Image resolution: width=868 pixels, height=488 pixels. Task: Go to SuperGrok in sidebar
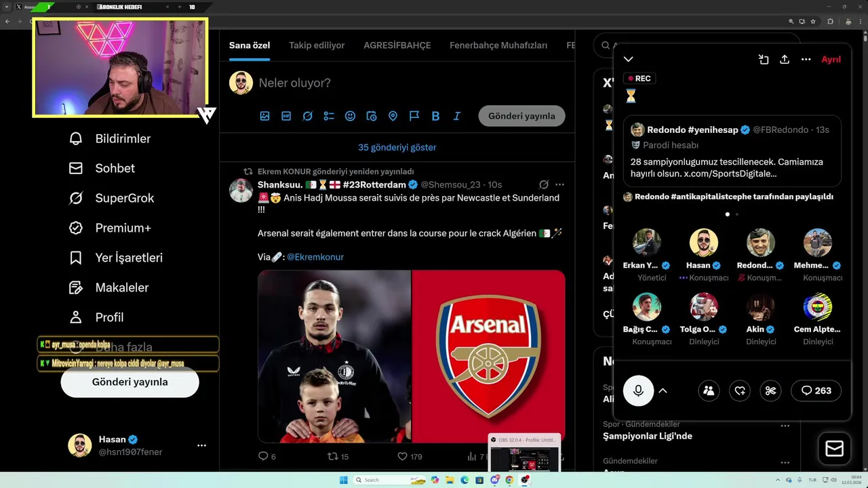(x=111, y=198)
